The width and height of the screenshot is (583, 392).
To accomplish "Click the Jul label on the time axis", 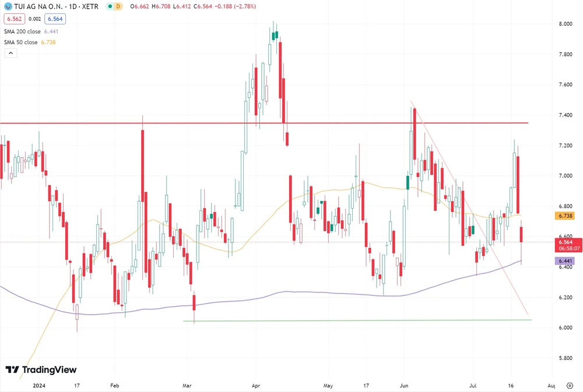I will click(473, 386).
